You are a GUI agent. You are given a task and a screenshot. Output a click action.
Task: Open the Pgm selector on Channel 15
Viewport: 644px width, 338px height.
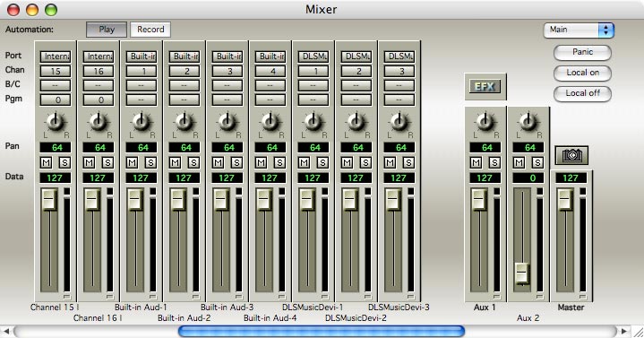coord(56,100)
